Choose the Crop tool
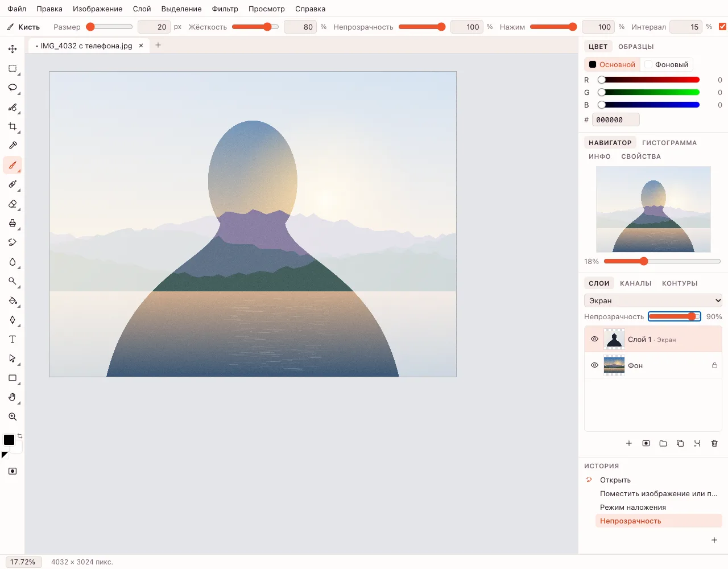The height and width of the screenshot is (569, 728). [13, 126]
